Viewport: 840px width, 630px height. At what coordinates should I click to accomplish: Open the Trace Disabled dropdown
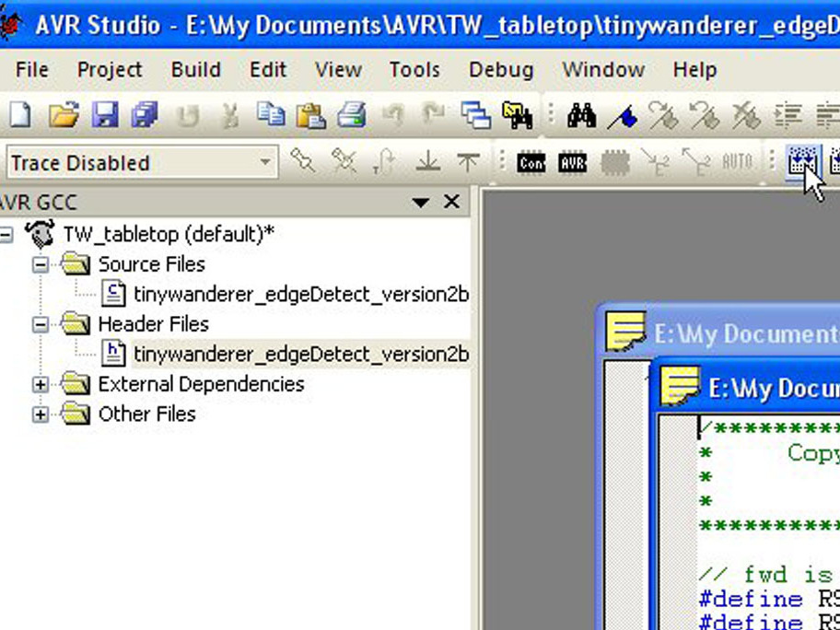[x=264, y=162]
